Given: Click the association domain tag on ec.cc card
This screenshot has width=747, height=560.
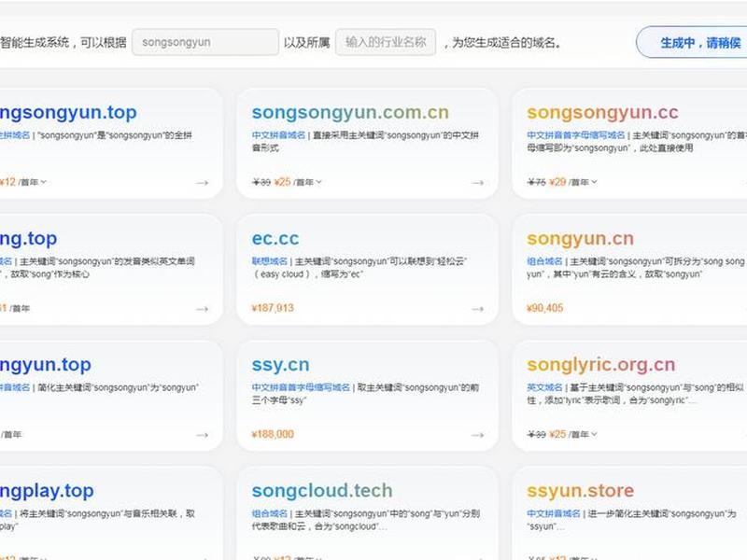Looking at the screenshot, I should tap(269, 261).
